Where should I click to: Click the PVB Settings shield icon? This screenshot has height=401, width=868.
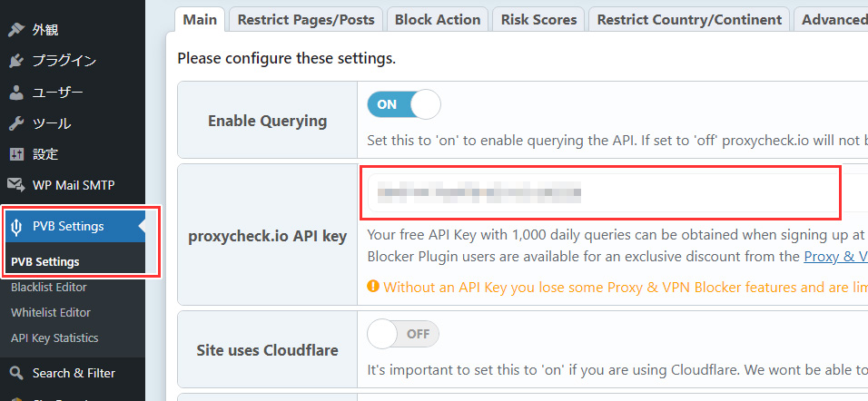click(x=16, y=226)
